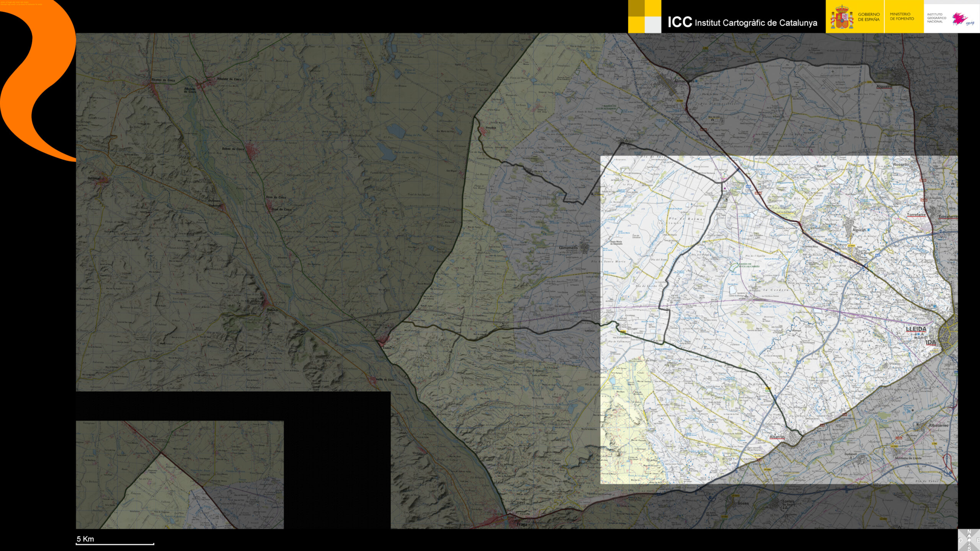Click the Fraga town at bottom
Image resolution: width=980 pixels, height=551 pixels.
pyautogui.click(x=522, y=524)
